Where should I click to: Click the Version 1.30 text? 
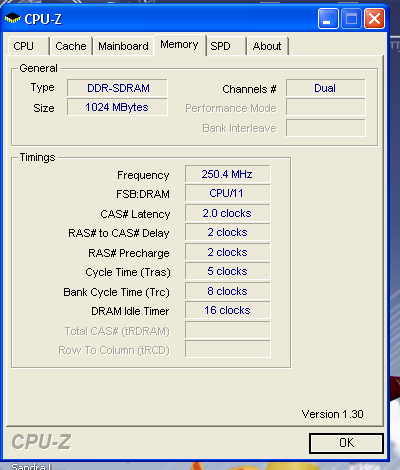[x=333, y=414]
